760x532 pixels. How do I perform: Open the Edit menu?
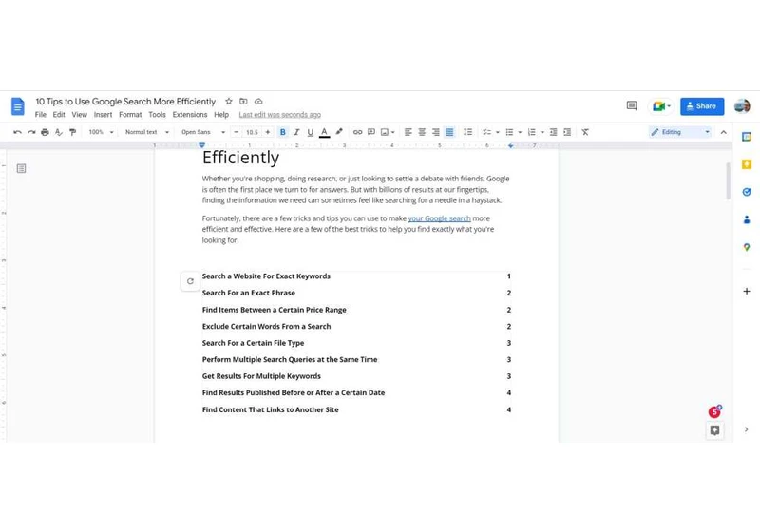tap(59, 115)
